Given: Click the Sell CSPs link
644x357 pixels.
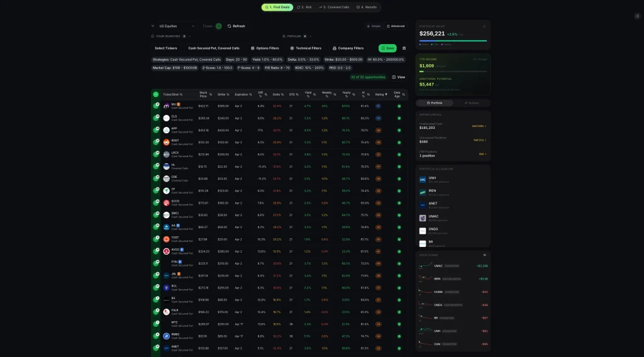Looking at the screenshot, I should [x=479, y=126].
